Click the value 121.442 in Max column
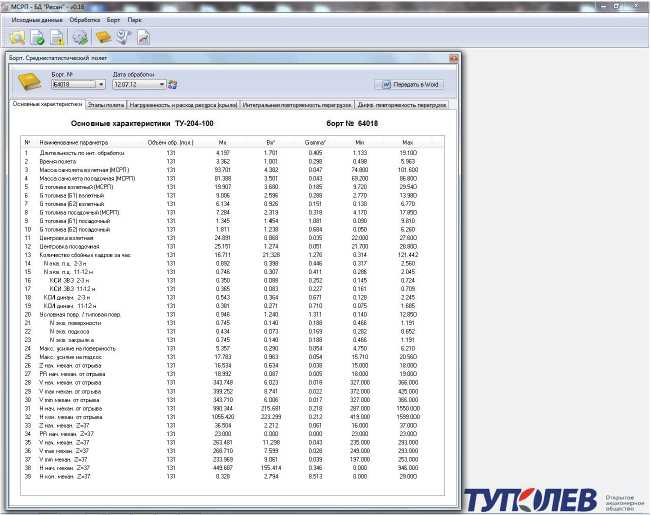651x515 pixels. pos(408,255)
